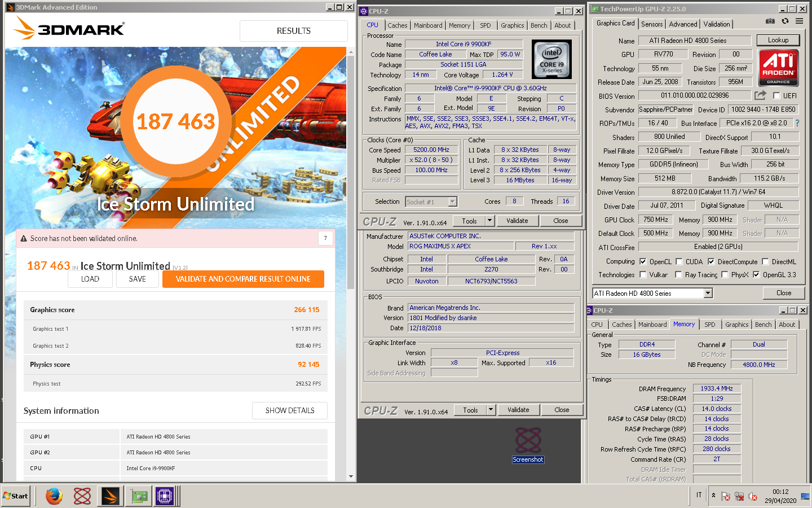This screenshot has width=812, height=508.
Task: Click the Physics score value 92 145
Action: pos(308,365)
